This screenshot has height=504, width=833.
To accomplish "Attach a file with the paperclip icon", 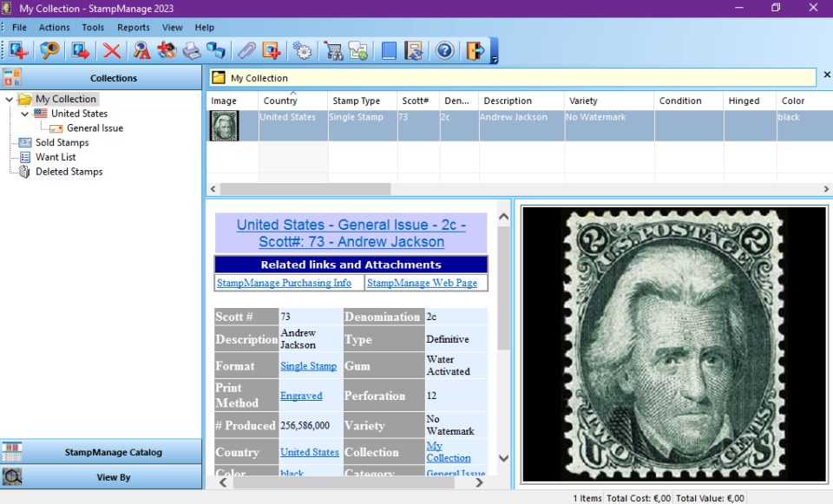I will [x=246, y=50].
